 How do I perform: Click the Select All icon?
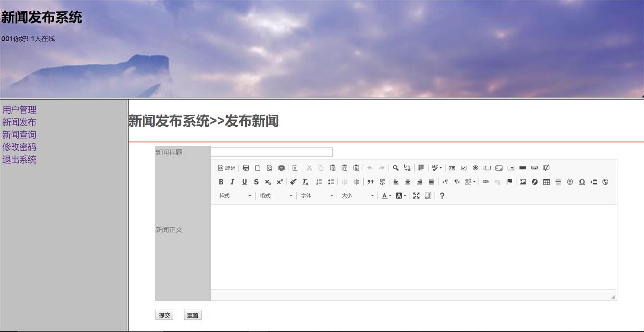[421, 168]
